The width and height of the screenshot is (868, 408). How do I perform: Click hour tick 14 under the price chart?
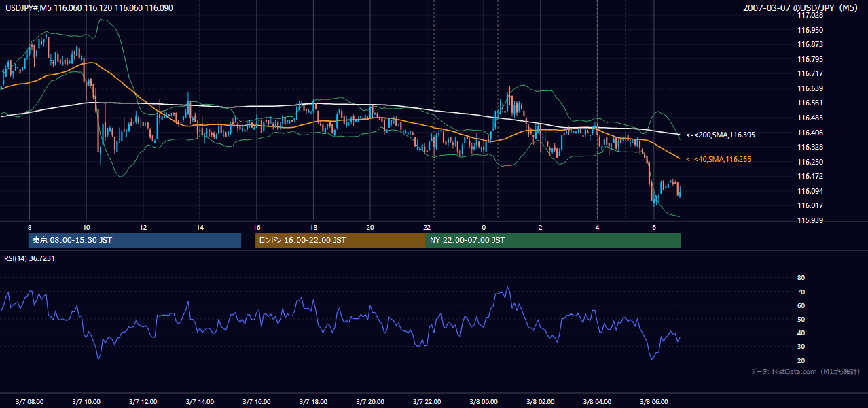[x=200, y=227]
